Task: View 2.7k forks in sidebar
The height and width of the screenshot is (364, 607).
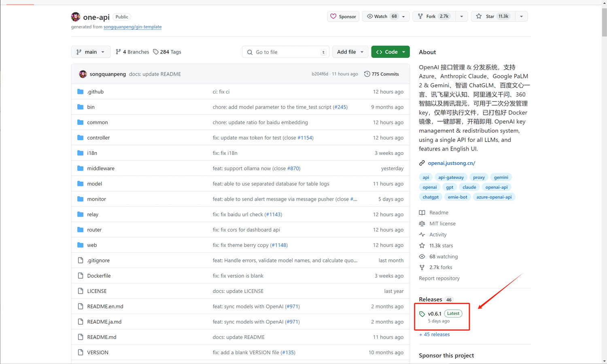Action: [436, 267]
